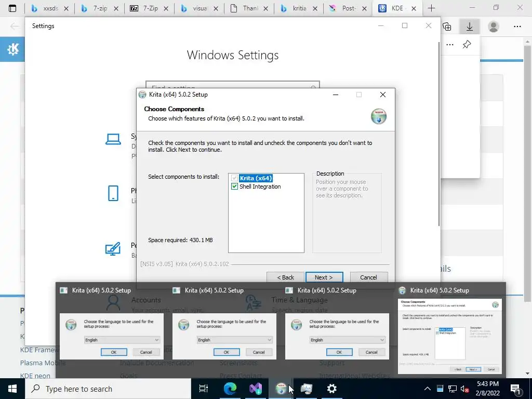Open browser Settings and more menu
This screenshot has width=532, height=399.
coord(517,26)
